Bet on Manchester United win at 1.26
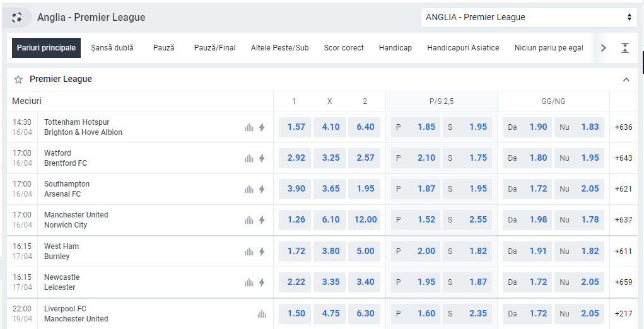This screenshot has width=644, height=329. coord(296,220)
